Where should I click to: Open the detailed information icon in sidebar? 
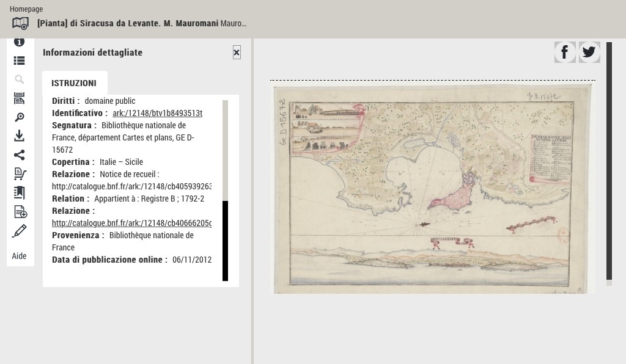(x=19, y=42)
